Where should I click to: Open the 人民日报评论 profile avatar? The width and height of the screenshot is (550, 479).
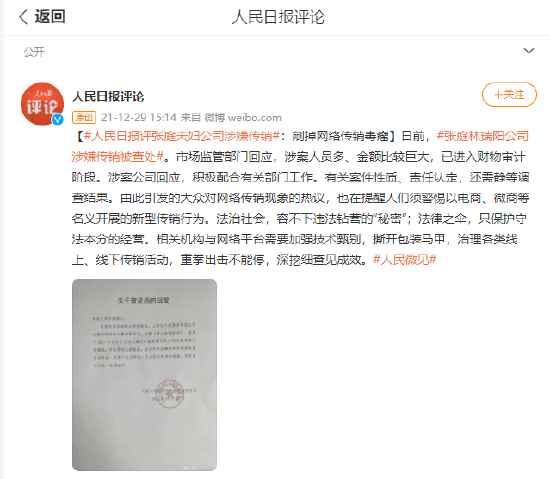pos(42,104)
